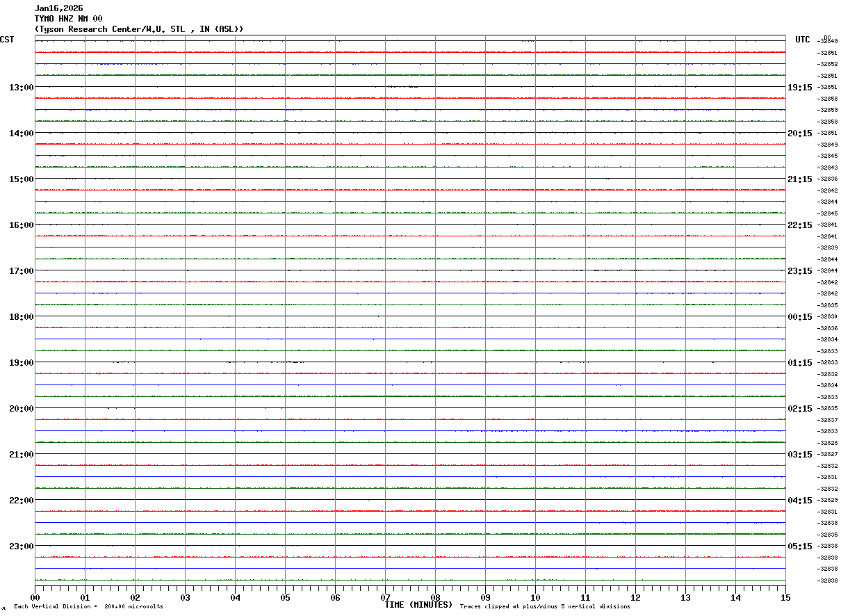Click the DC offset value -32828
Image resolution: width=841 pixels, height=616 pixels.
pos(827,443)
